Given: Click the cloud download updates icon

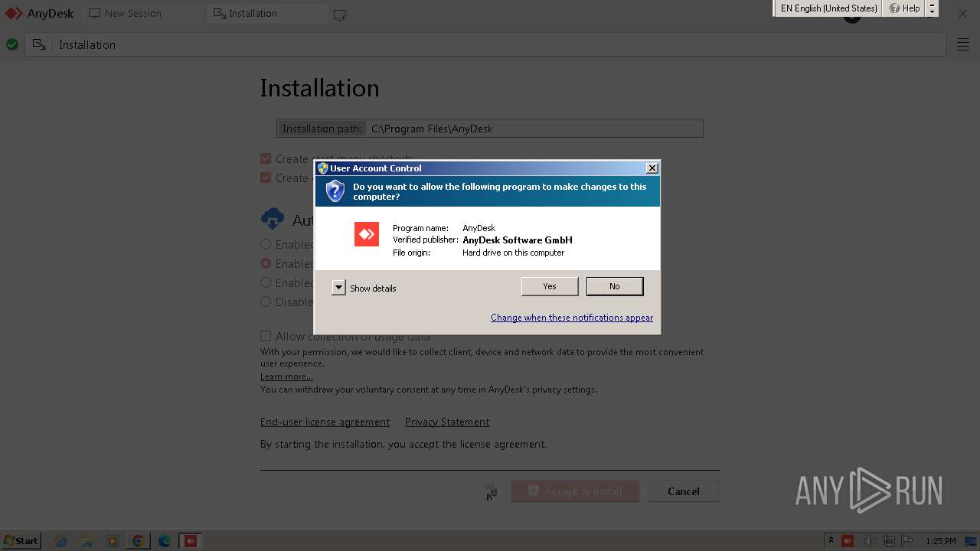Looking at the screenshot, I should tap(272, 220).
